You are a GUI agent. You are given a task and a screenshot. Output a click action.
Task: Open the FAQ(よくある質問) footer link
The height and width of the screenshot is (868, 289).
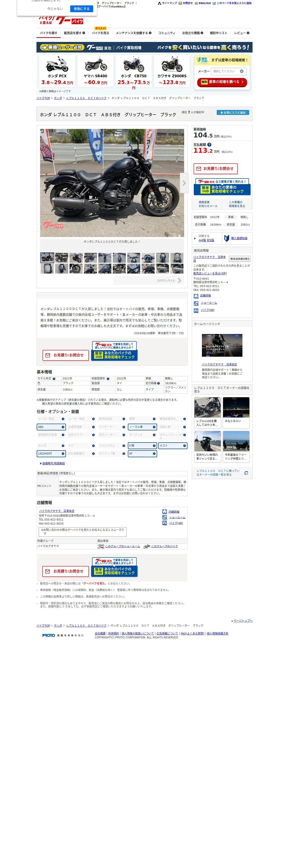point(192,633)
